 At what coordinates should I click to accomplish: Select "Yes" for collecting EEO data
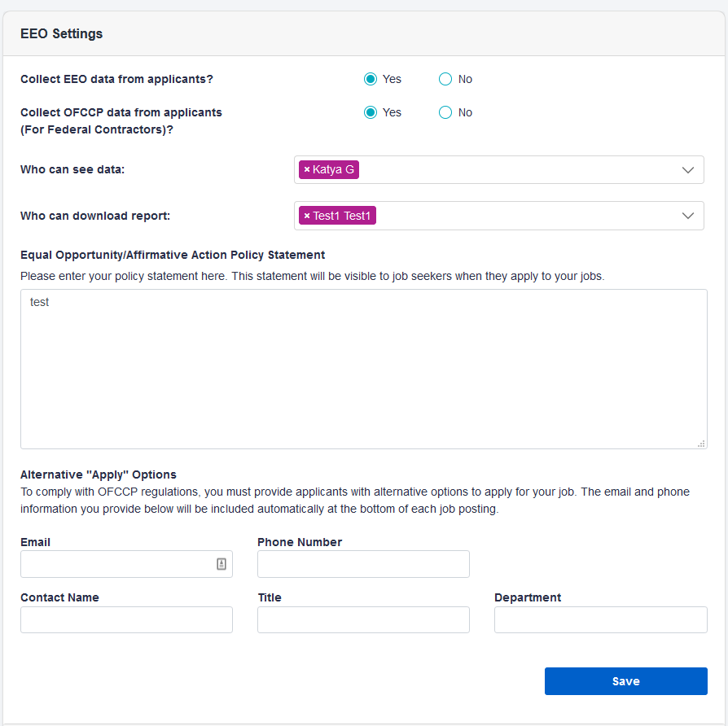(x=371, y=79)
